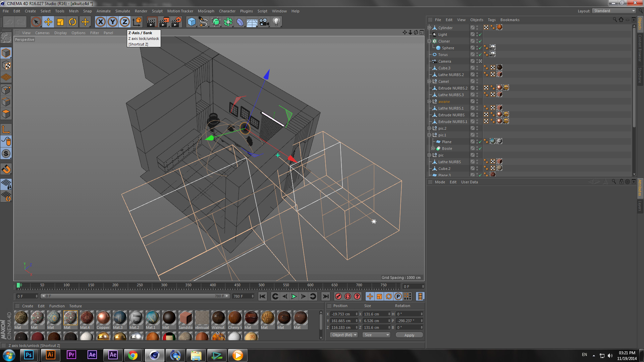Viewport: 644px width, 362px height.
Task: Open the MoGraph menu
Action: tap(206, 11)
